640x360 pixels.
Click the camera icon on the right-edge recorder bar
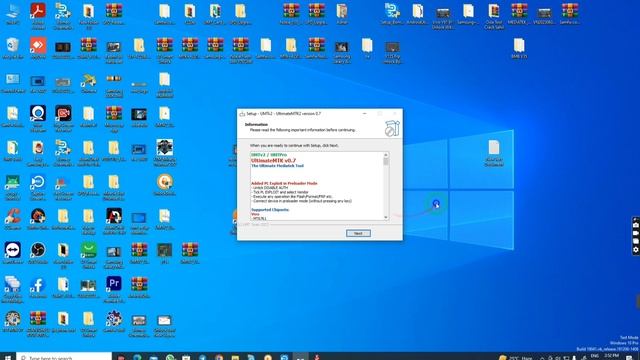tap(636, 225)
